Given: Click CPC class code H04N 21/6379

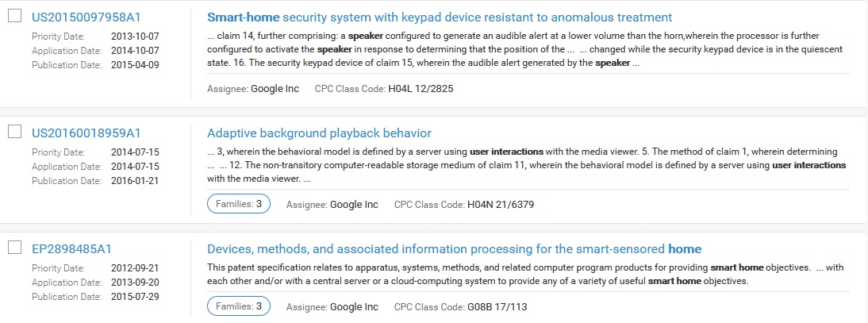Looking at the screenshot, I should [x=500, y=205].
